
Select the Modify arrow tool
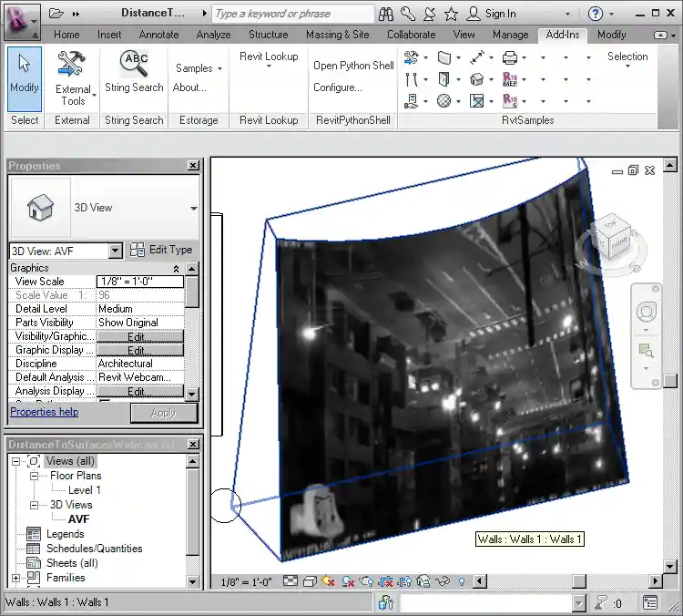(x=25, y=75)
